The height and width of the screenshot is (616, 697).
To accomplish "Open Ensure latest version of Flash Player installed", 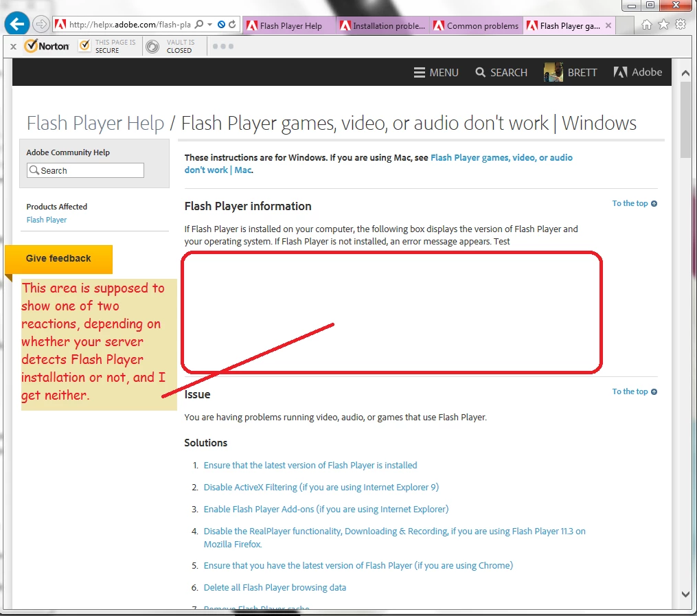I will click(310, 466).
